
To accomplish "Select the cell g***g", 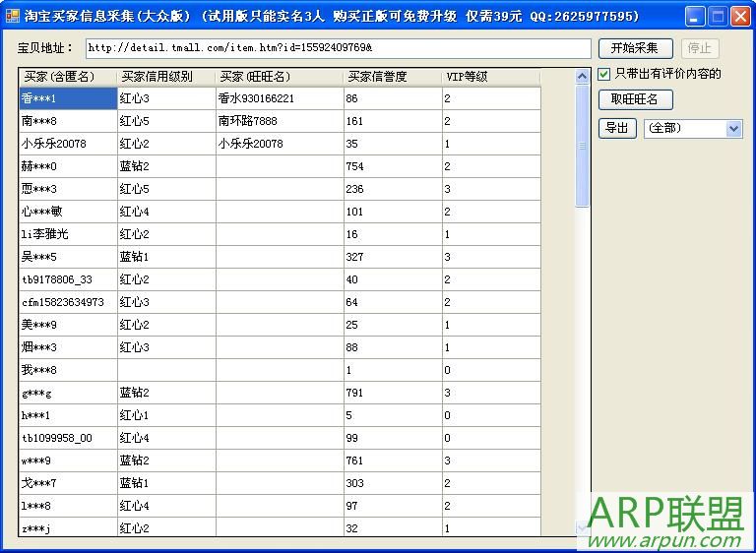I will (68, 393).
